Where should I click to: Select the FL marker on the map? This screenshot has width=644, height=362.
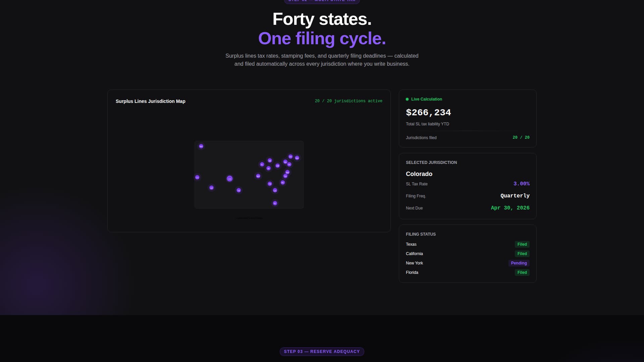(275, 203)
